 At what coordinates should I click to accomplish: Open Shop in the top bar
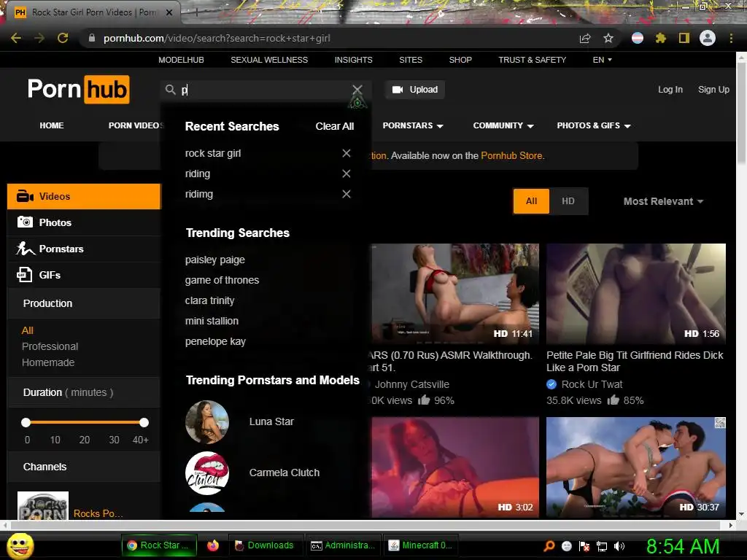click(x=460, y=60)
